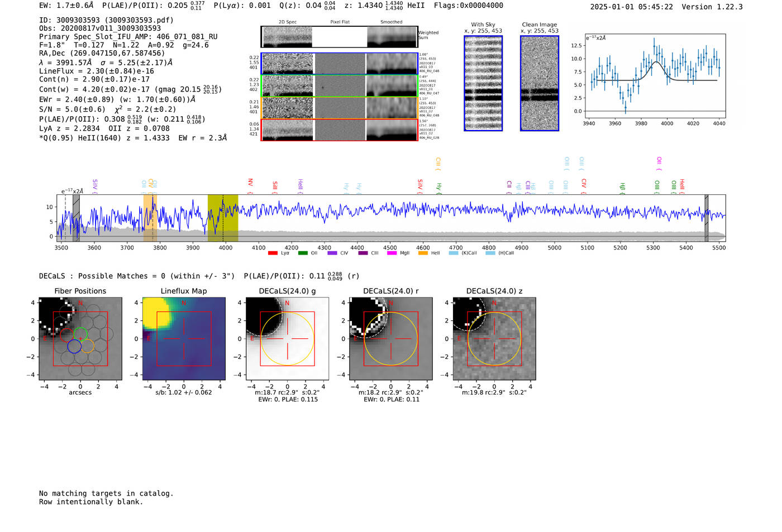The width and height of the screenshot is (782, 532).
Task: Click the orange highlighted band near 3780Å
Action: [x=150, y=218]
